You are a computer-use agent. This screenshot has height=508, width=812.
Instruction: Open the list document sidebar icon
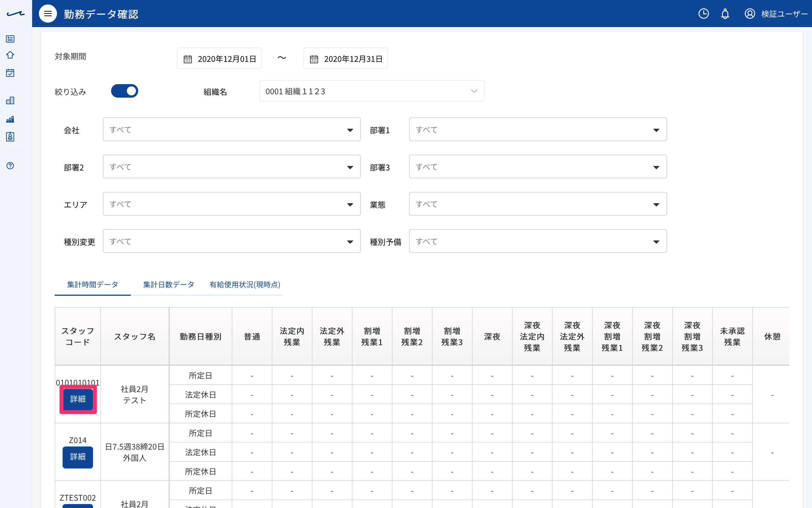pos(10,39)
